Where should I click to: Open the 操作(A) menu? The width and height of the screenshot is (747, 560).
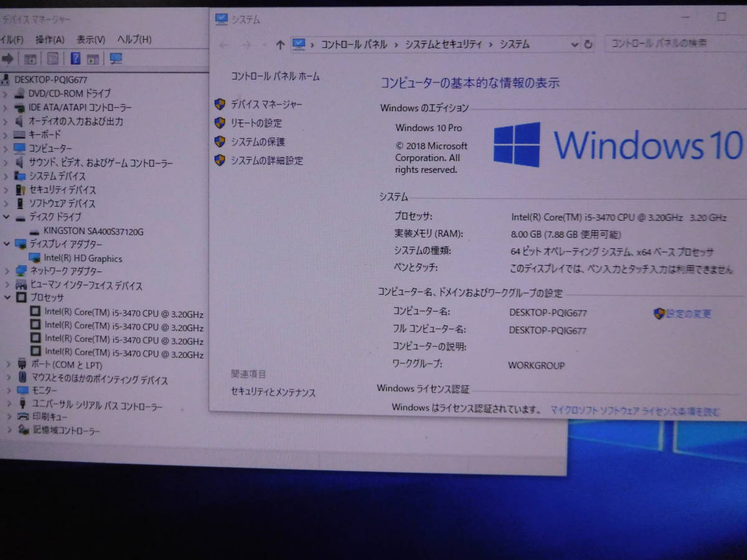(x=50, y=40)
